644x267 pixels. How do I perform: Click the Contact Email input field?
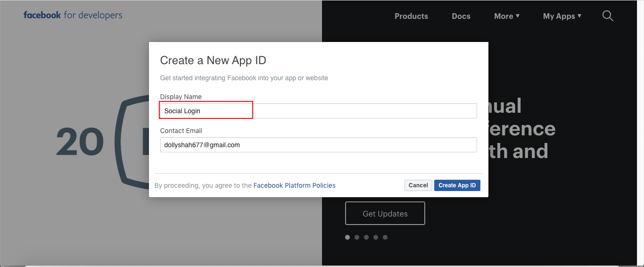(318, 145)
